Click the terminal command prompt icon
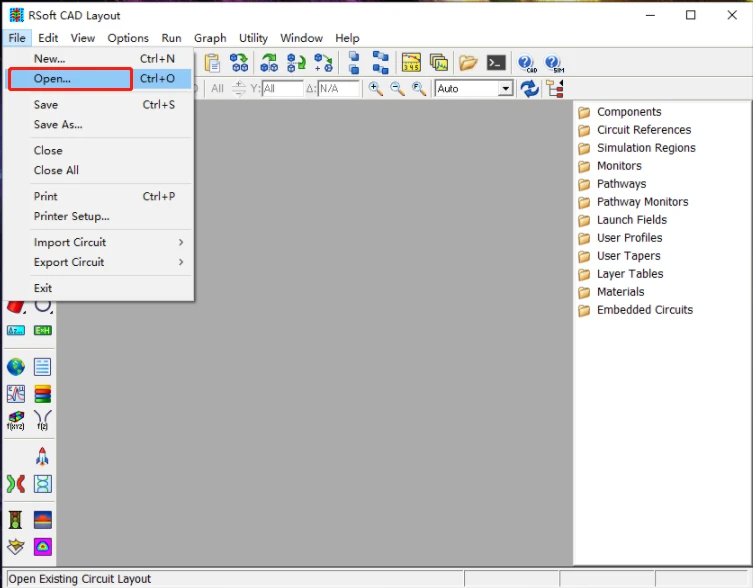The width and height of the screenshot is (753, 588). click(x=496, y=63)
